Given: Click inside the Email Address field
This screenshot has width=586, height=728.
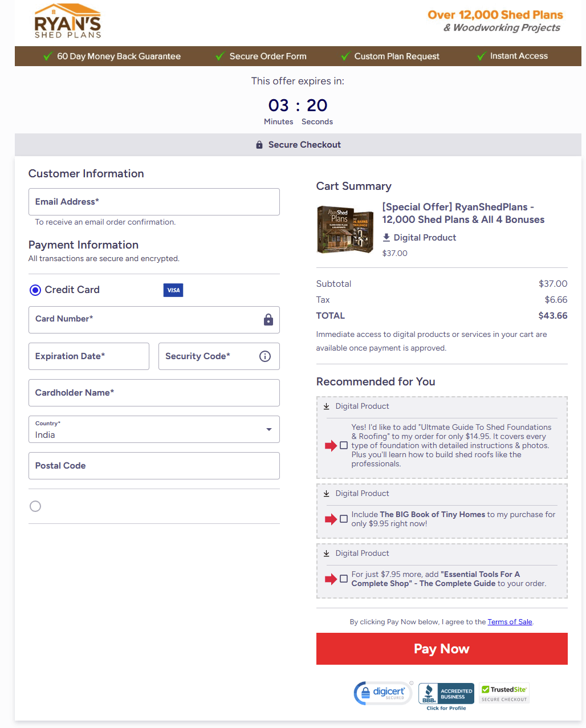Looking at the screenshot, I should (154, 202).
